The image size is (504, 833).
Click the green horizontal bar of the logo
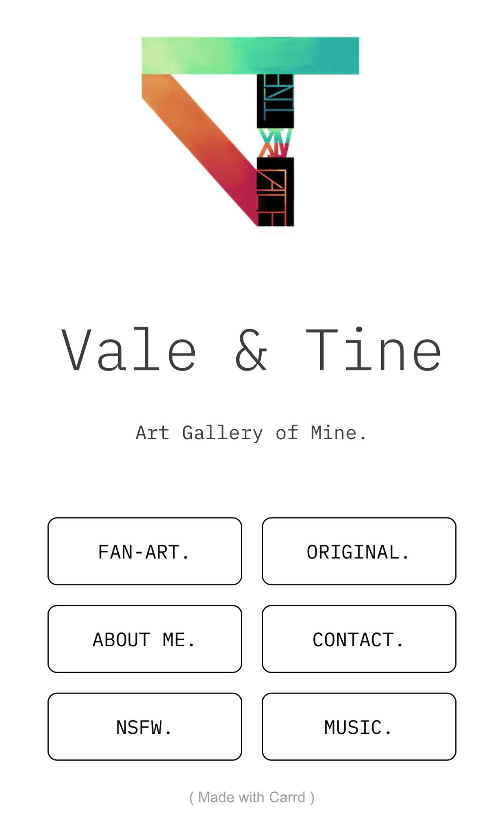pyautogui.click(x=250, y=55)
